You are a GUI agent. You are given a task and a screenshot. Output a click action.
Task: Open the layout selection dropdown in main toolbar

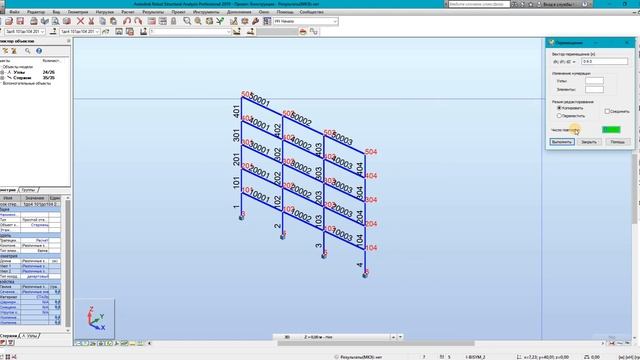(335, 21)
